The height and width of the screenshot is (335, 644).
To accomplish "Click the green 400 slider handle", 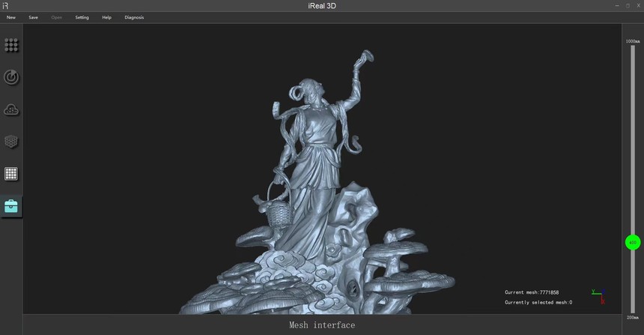I will click(633, 242).
